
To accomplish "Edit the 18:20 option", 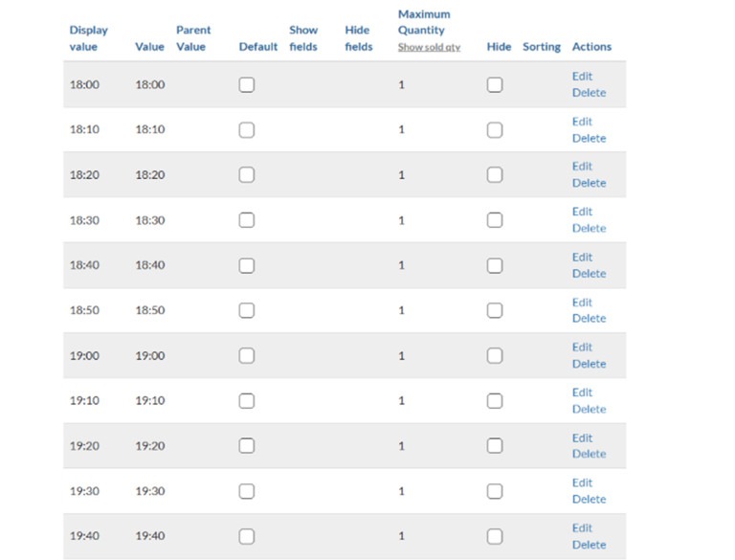I will [x=582, y=166].
